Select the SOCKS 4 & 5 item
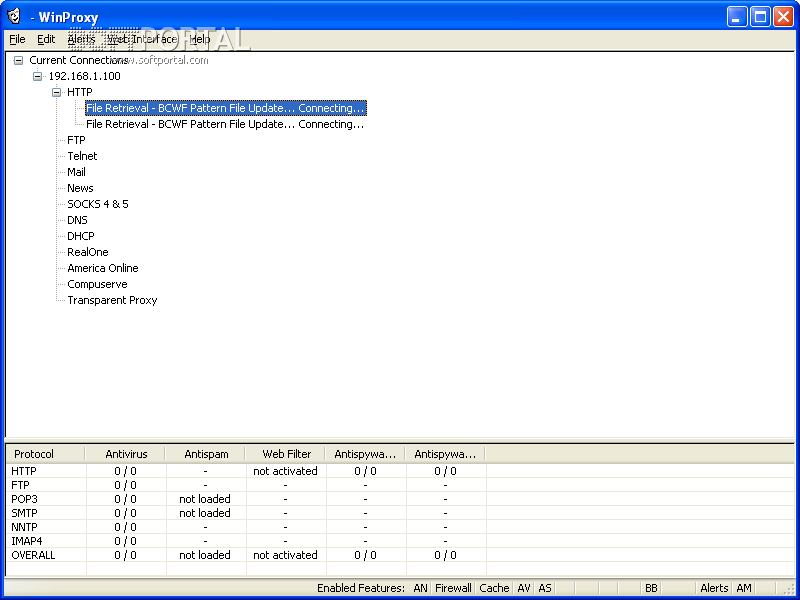The image size is (800, 600). pyautogui.click(x=98, y=204)
